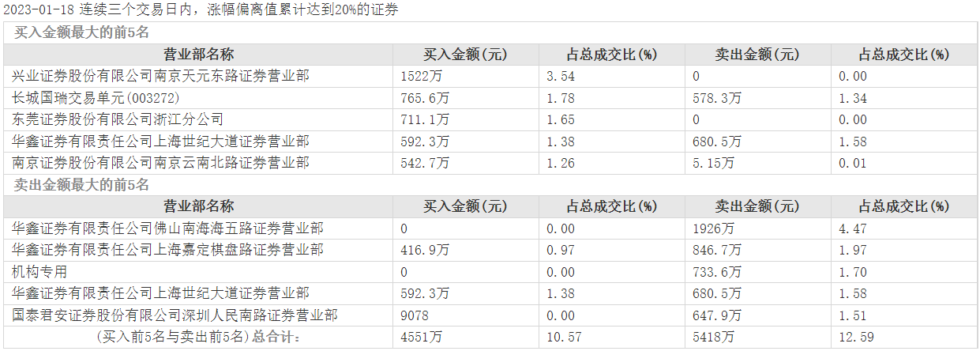Click the 9078 buy amount cell

(415, 315)
